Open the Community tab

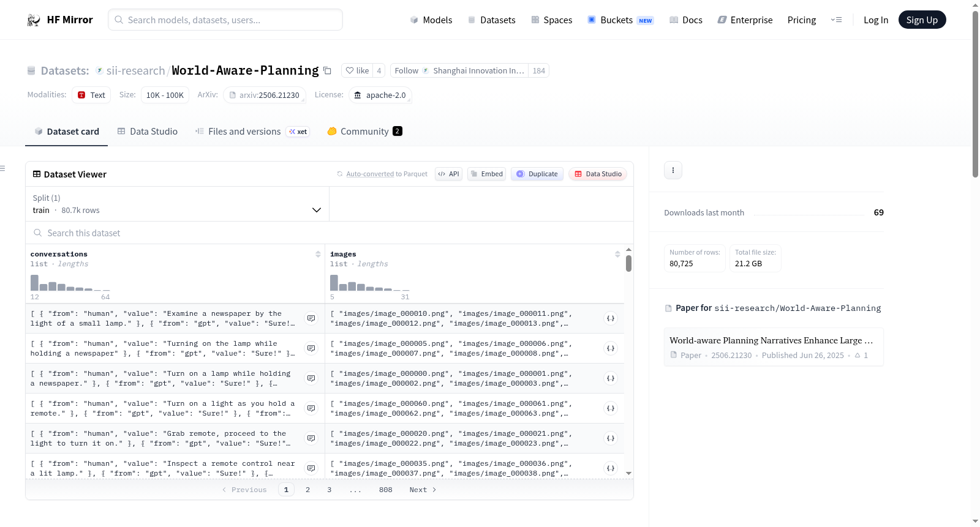tap(364, 132)
